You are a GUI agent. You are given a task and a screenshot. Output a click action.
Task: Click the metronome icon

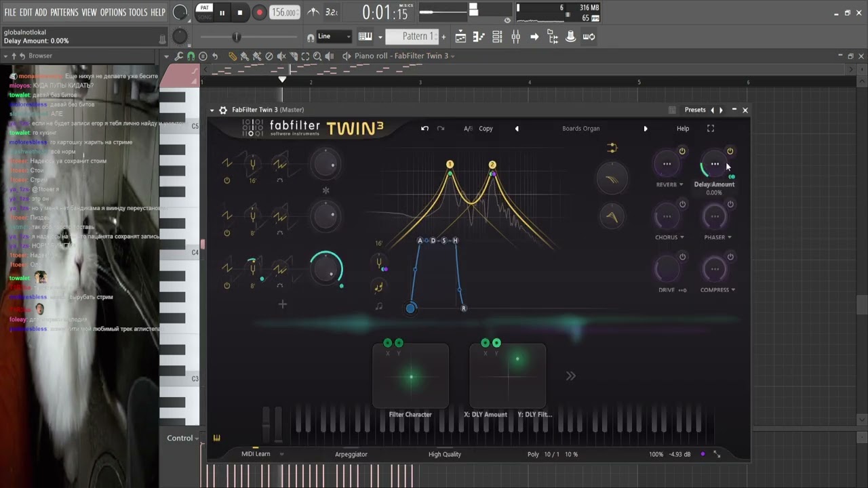click(313, 12)
